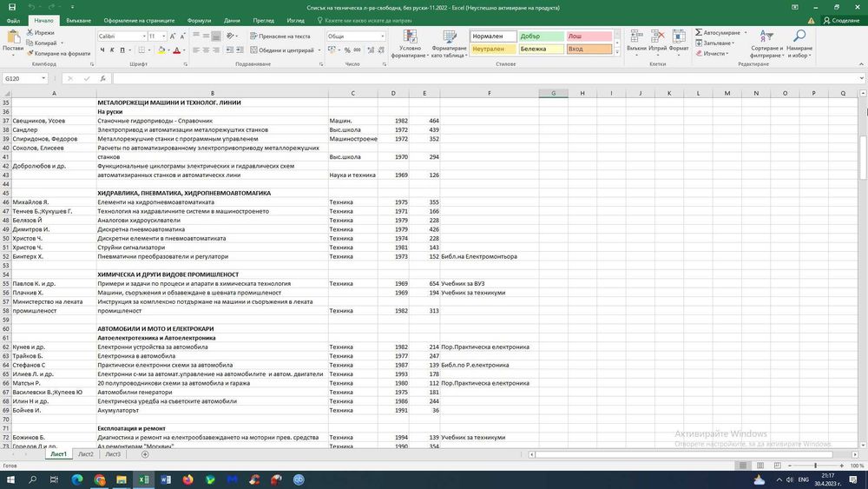The image size is (868, 489).
Task: Open Conditional Formatting (Условно форматиране)
Action: tap(411, 43)
